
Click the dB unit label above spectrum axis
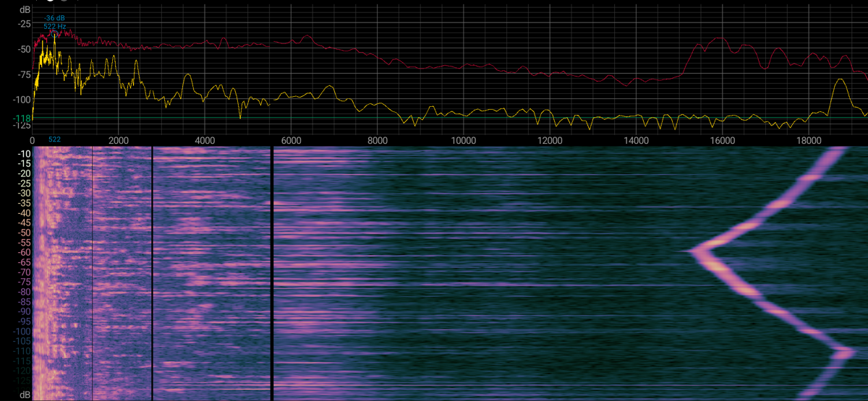(25, 9)
